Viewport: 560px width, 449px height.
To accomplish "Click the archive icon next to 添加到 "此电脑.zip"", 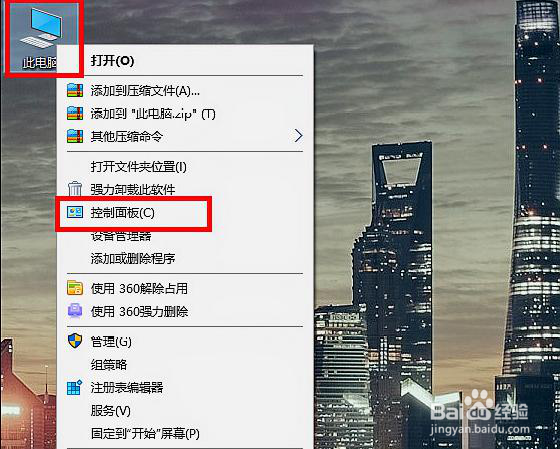I will pyautogui.click(x=75, y=114).
